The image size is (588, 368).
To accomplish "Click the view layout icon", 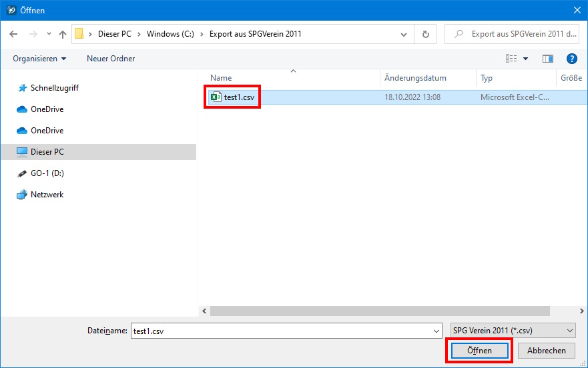I will click(x=511, y=59).
